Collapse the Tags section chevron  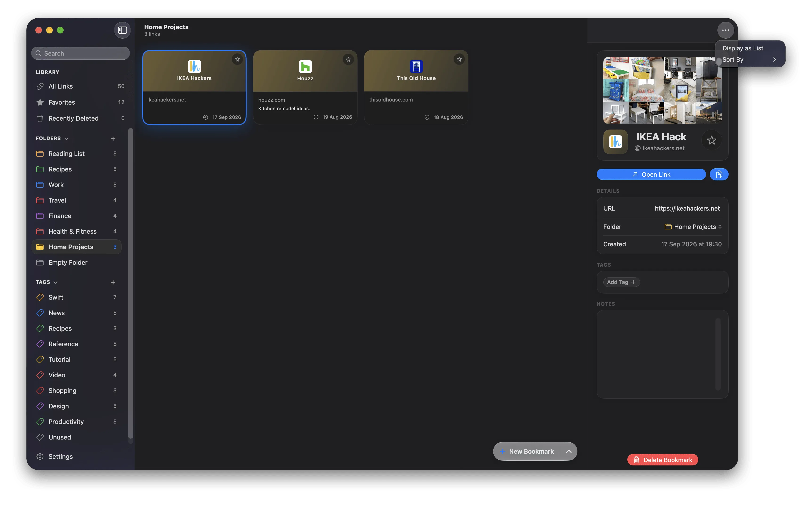(55, 282)
